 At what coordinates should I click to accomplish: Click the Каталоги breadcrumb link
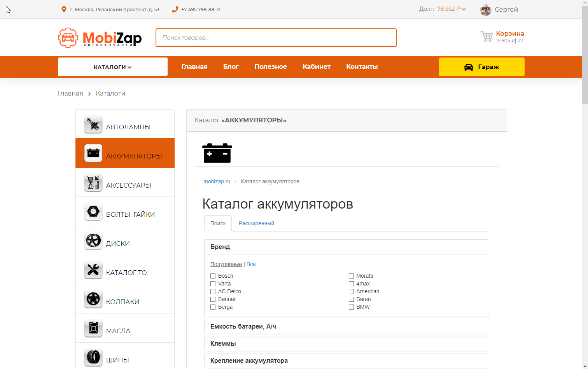pyautogui.click(x=110, y=93)
